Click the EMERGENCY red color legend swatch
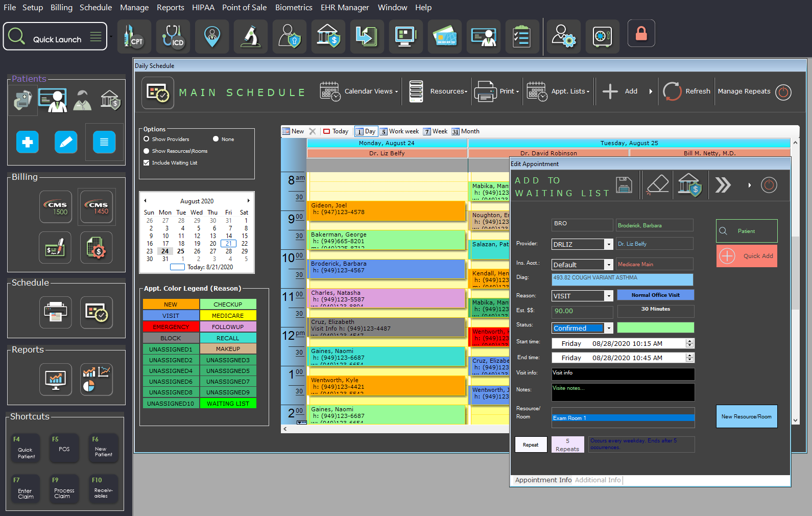Viewport: 812px width, 516px height. click(171, 326)
